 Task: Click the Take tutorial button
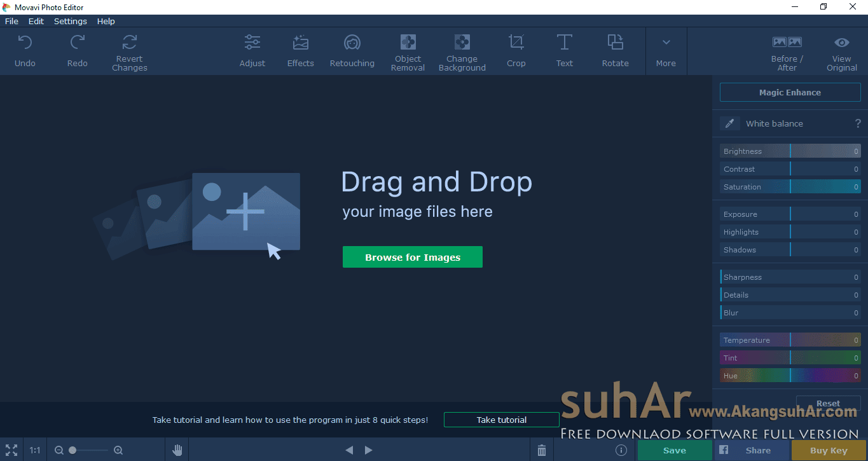click(502, 420)
